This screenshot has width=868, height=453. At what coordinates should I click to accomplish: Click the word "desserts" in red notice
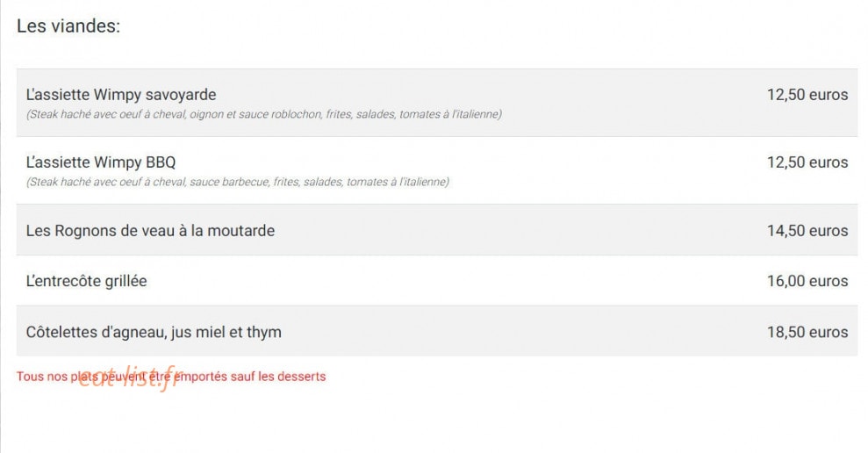pyautogui.click(x=301, y=377)
